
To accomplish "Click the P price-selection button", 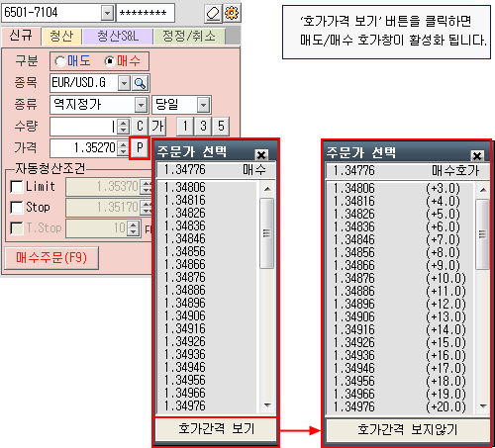I will click(x=140, y=147).
